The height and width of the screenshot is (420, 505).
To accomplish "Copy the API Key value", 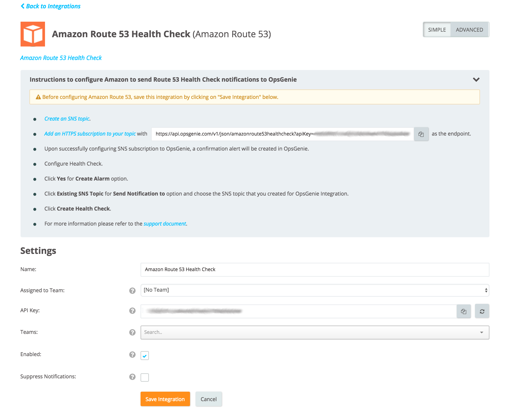I will (x=464, y=311).
